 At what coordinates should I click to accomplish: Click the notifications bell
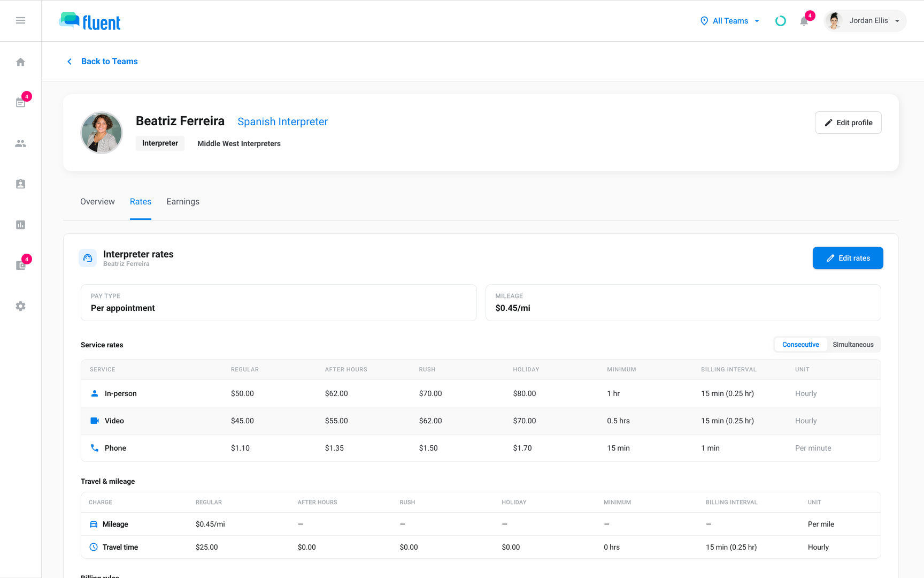tap(804, 21)
